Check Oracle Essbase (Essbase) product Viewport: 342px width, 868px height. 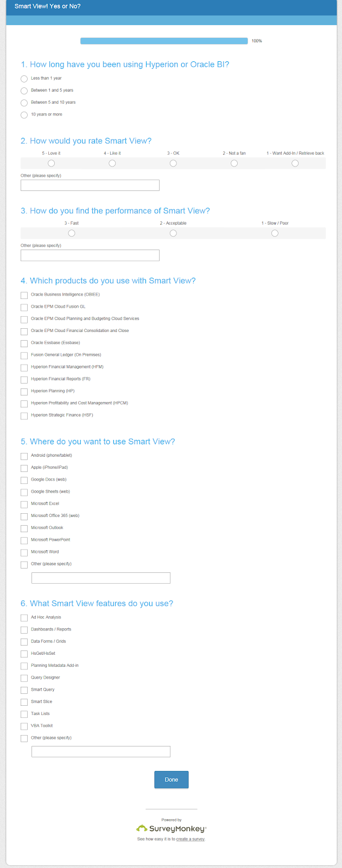click(x=24, y=343)
